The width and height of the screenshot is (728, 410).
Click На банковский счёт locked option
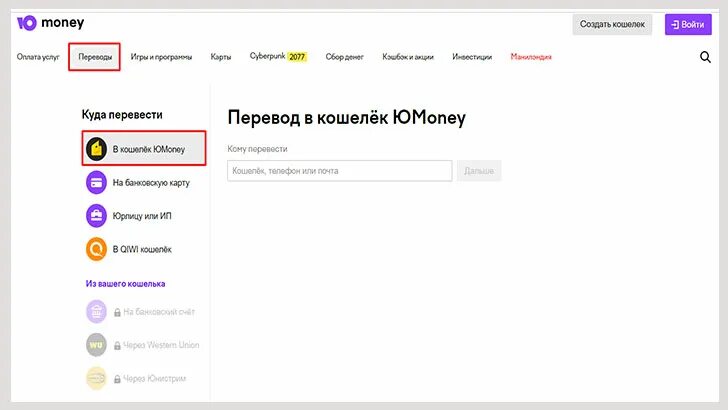point(140,312)
